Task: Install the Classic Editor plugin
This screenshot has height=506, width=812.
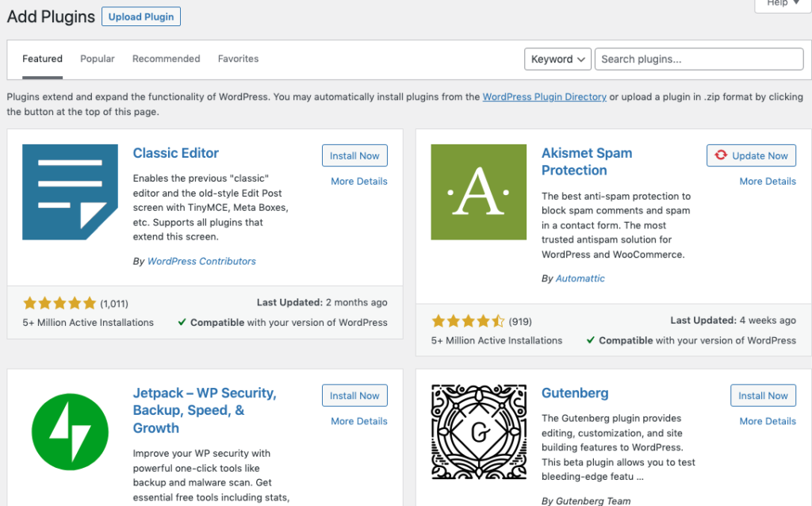Action: point(354,155)
